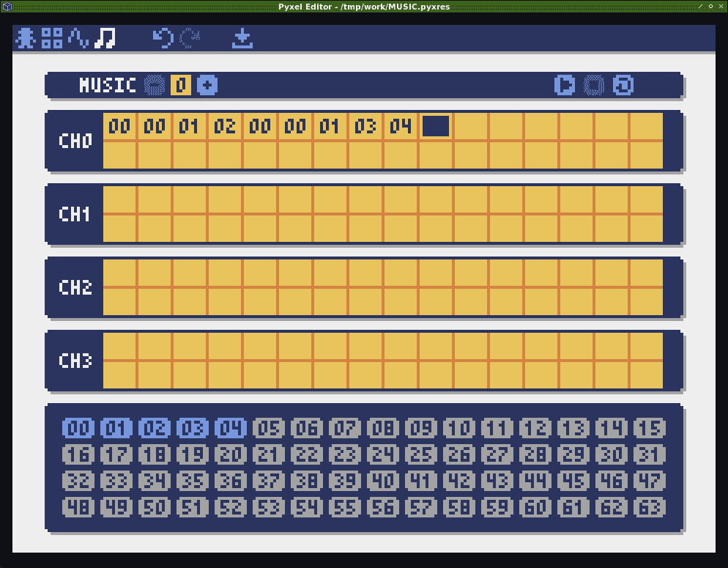This screenshot has height=568, width=728.
Task: Click the first empty cell in CH2
Action: point(119,273)
